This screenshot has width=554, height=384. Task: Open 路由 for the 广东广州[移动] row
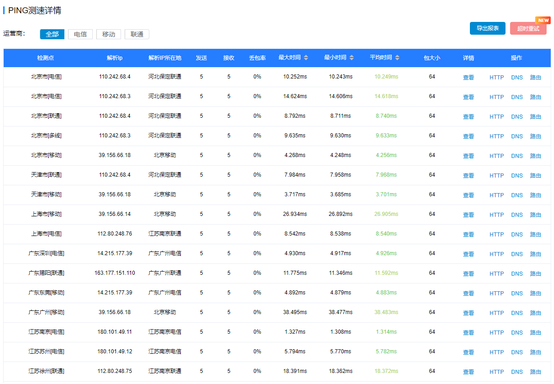[536, 313]
